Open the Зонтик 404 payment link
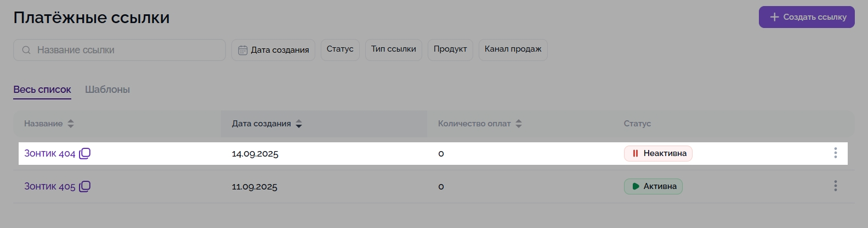The width and height of the screenshot is (868, 228). pos(49,153)
